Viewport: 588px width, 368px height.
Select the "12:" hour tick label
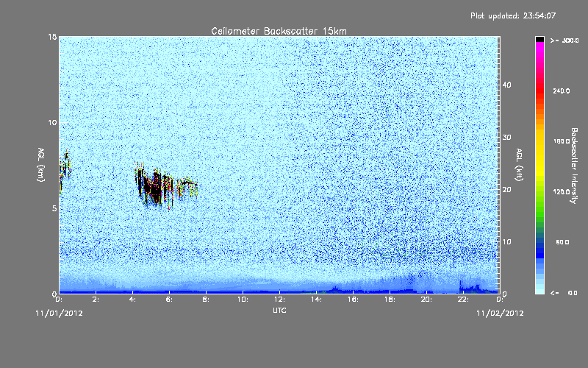coord(279,300)
